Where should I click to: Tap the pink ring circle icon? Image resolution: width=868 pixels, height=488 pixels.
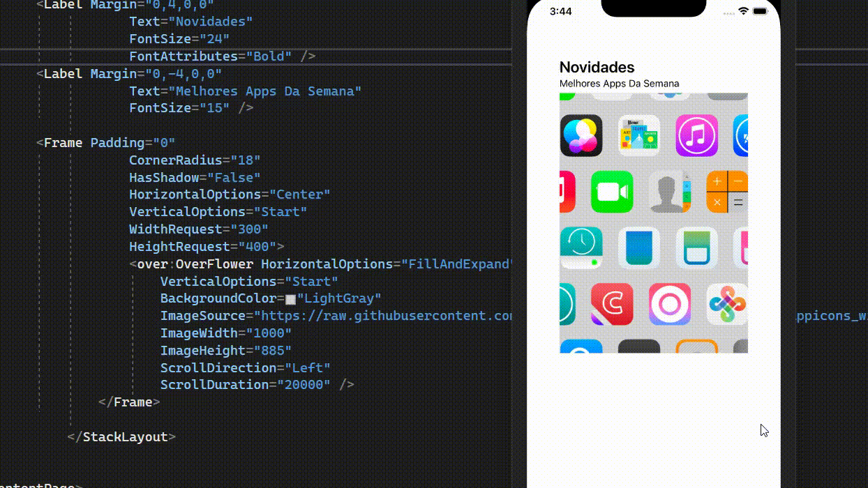click(670, 304)
